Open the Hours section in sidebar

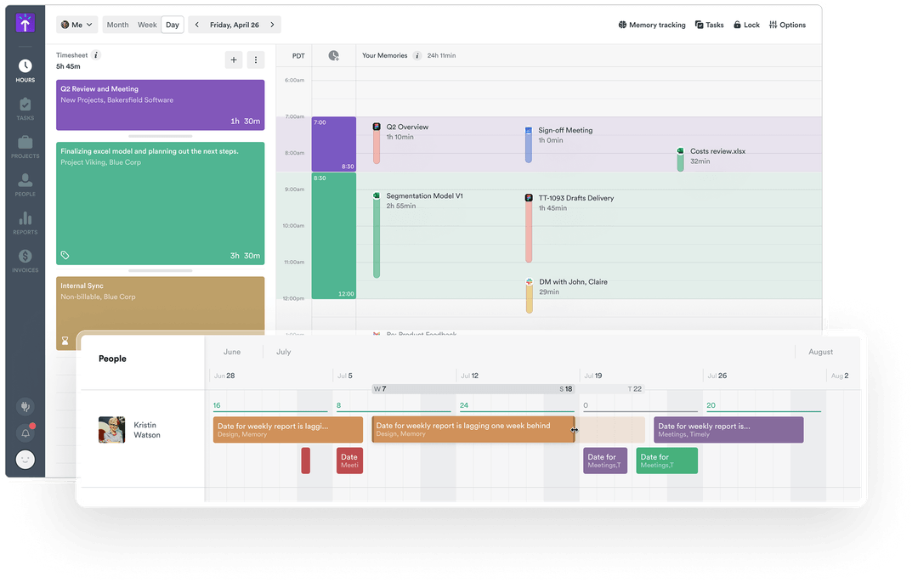(x=25, y=71)
